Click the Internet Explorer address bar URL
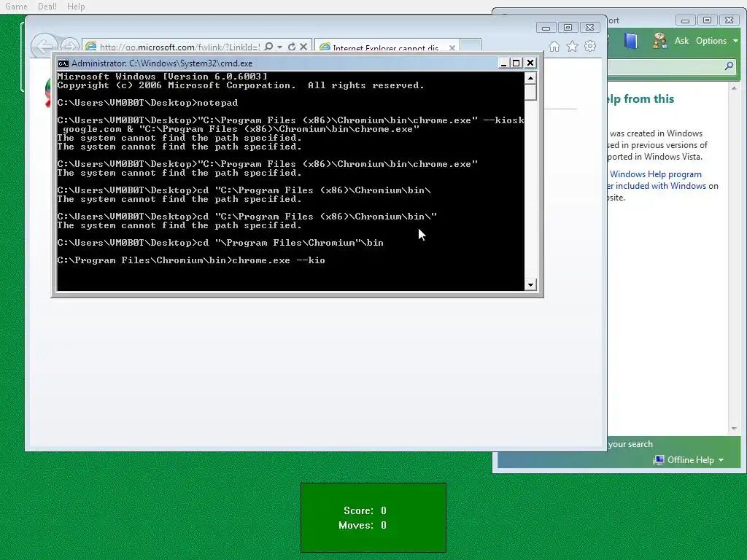Screen dimensions: 747x560 [179, 47]
